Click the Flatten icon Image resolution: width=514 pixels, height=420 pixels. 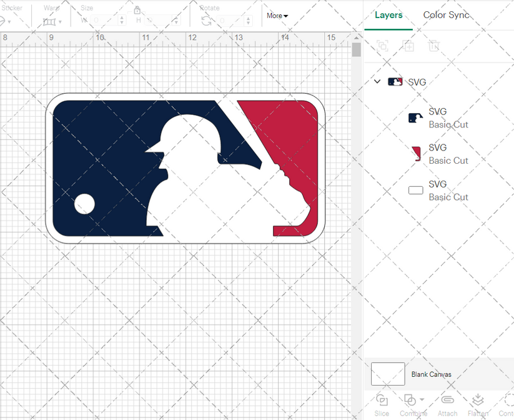point(478,400)
